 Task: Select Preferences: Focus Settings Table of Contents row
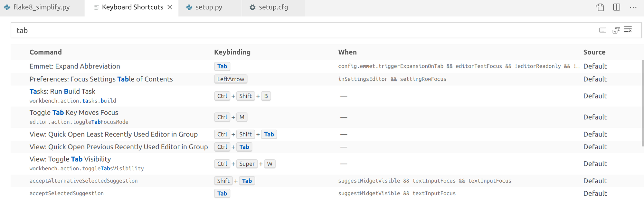click(326, 79)
